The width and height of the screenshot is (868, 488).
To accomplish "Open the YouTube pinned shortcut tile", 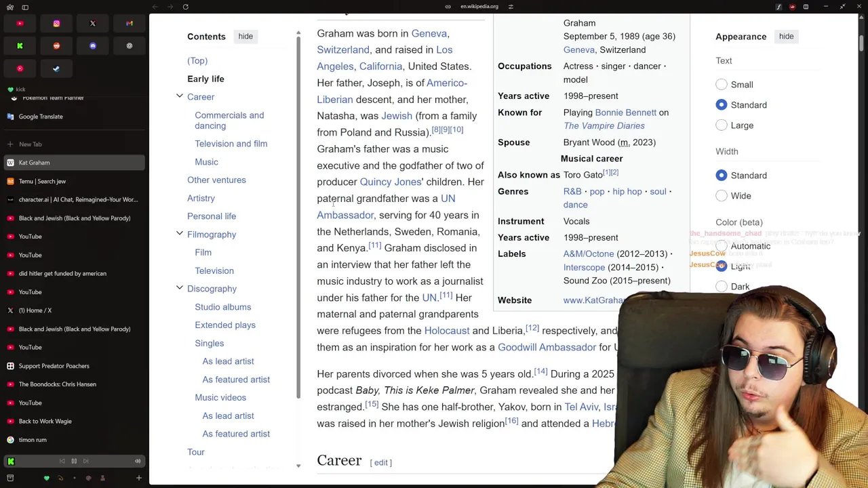I will (20, 24).
